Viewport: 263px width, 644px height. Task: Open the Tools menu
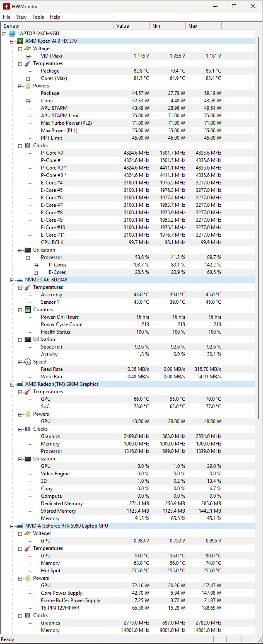pyautogui.click(x=38, y=17)
